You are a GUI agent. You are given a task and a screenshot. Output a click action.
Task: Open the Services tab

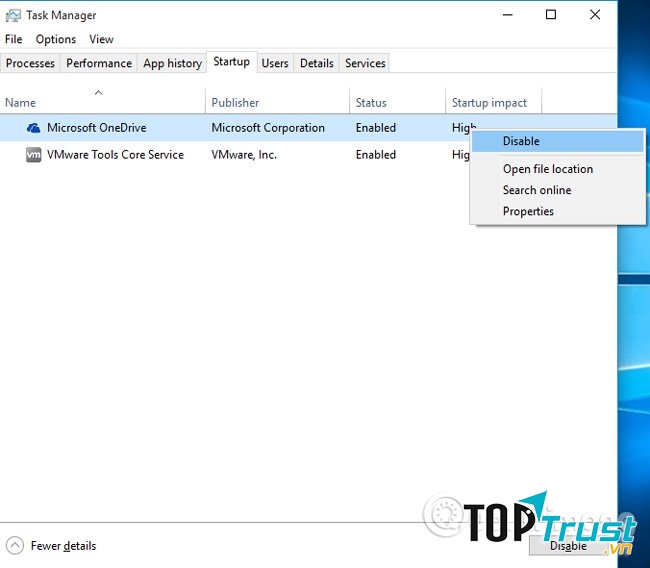pyautogui.click(x=365, y=63)
